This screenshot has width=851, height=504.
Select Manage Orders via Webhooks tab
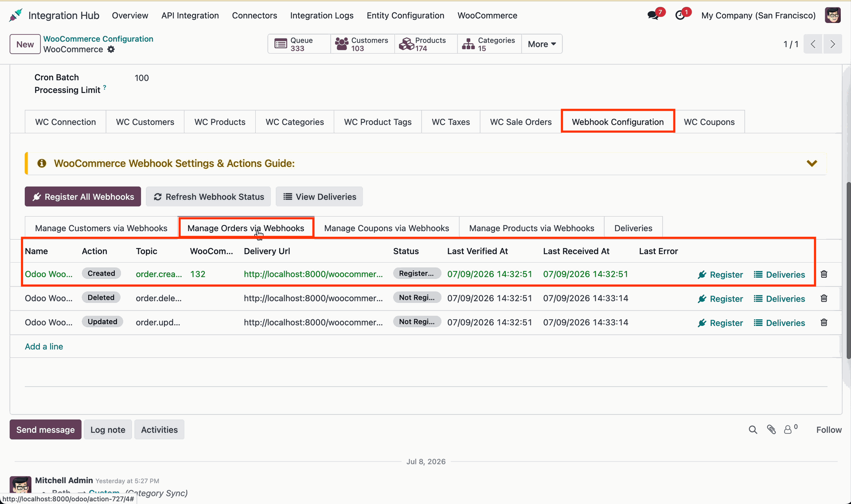click(246, 228)
